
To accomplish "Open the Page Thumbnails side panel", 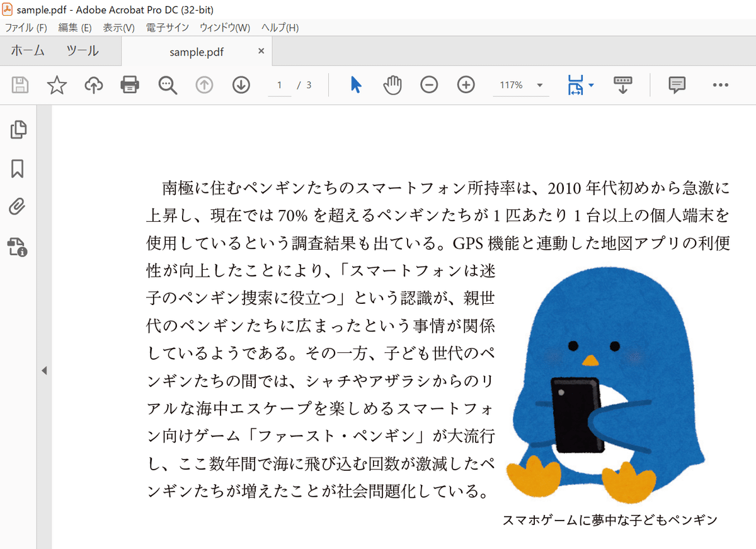I will pyautogui.click(x=18, y=129).
